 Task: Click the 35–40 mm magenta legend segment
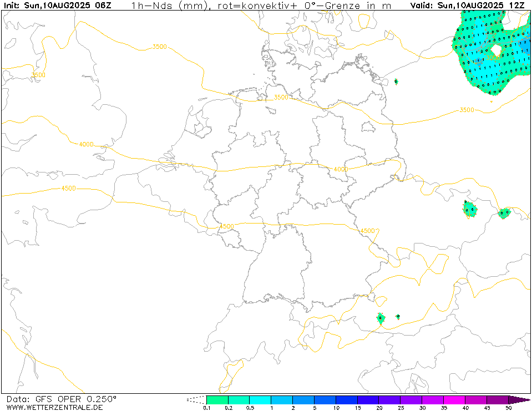point(454,400)
